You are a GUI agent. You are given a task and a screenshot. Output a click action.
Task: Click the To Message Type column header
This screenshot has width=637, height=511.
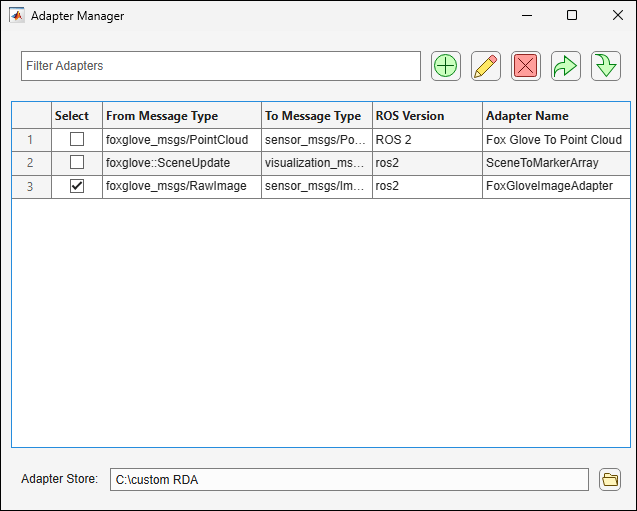tap(317, 115)
